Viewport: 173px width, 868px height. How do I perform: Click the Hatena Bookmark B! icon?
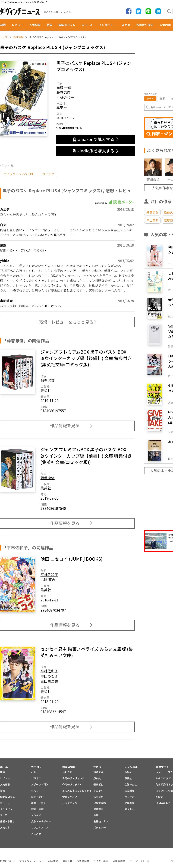pyautogui.click(x=158, y=11)
